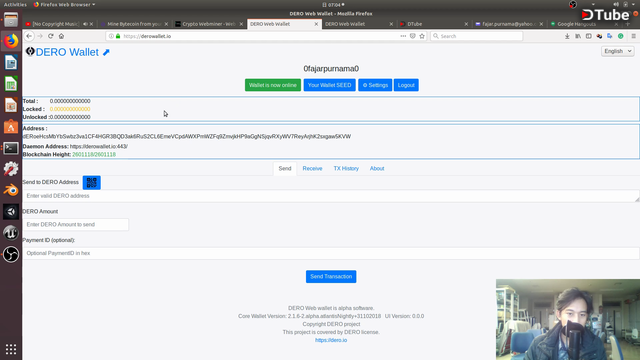This screenshot has width=640, height=360.
Task: Click the Firefox Search box
Action: [477, 36]
